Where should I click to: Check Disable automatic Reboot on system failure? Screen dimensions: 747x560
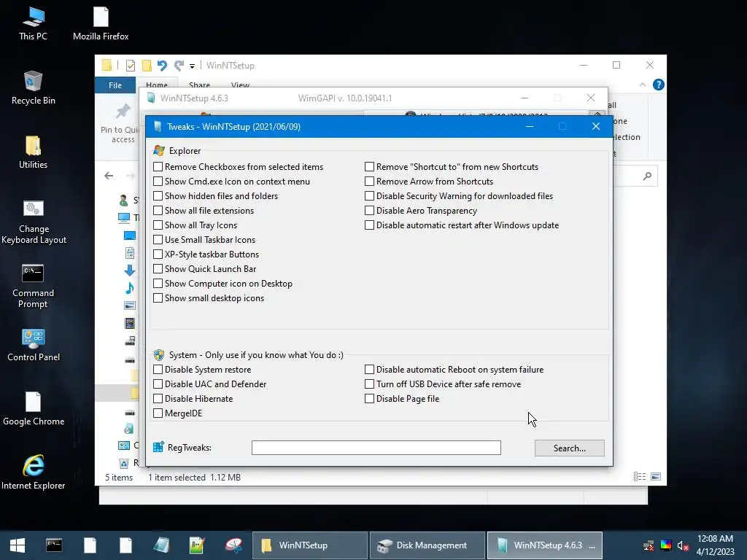[x=369, y=370]
